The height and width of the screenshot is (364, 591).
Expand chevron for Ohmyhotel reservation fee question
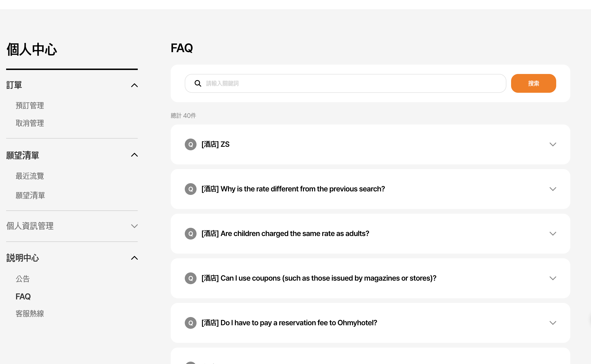click(x=553, y=323)
